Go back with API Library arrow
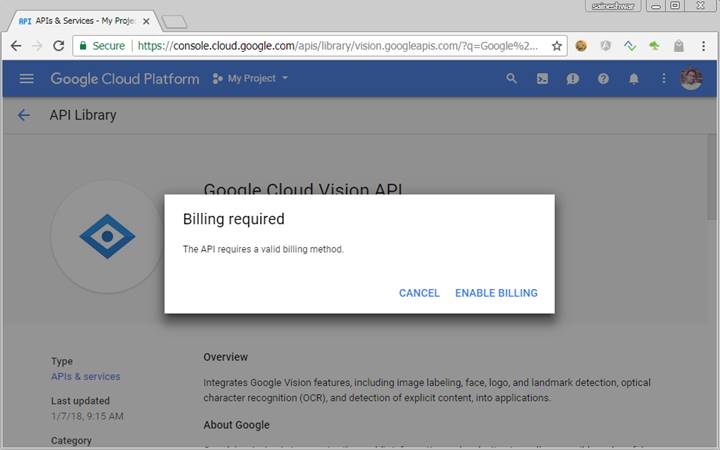Screen dimensions: 720x450 [x=24, y=115]
